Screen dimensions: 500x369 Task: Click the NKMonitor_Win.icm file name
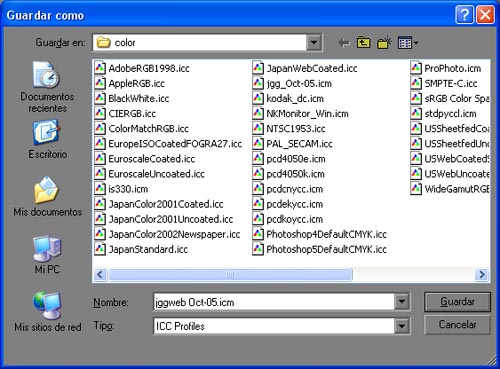click(x=307, y=114)
